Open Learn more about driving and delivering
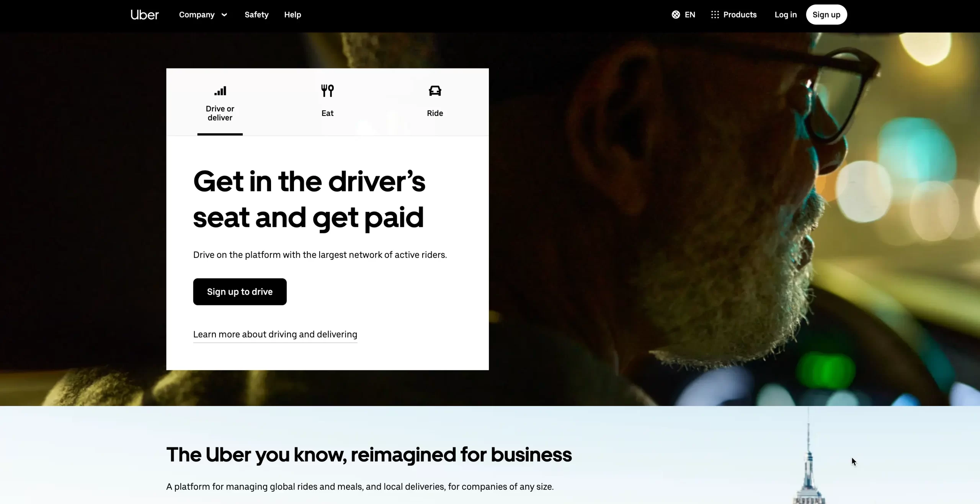 pyautogui.click(x=275, y=334)
